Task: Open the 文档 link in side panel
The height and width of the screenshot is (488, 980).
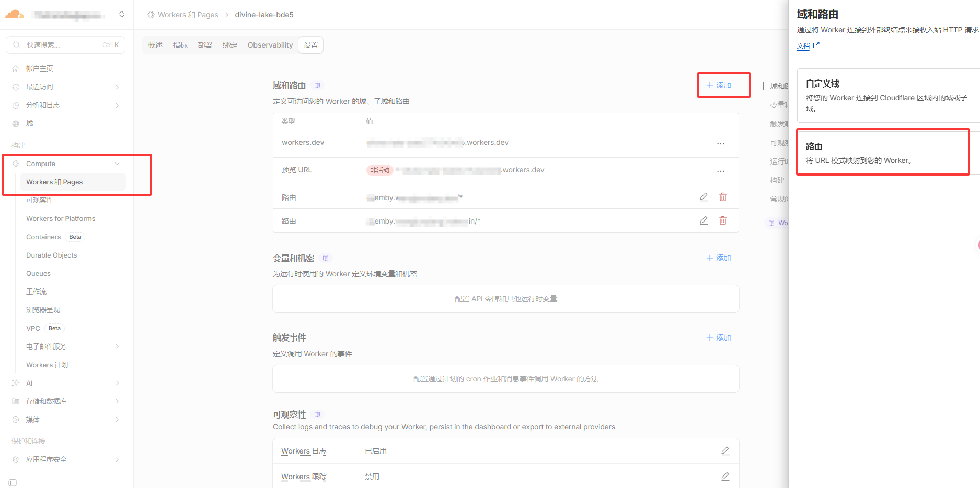Action: pos(803,46)
